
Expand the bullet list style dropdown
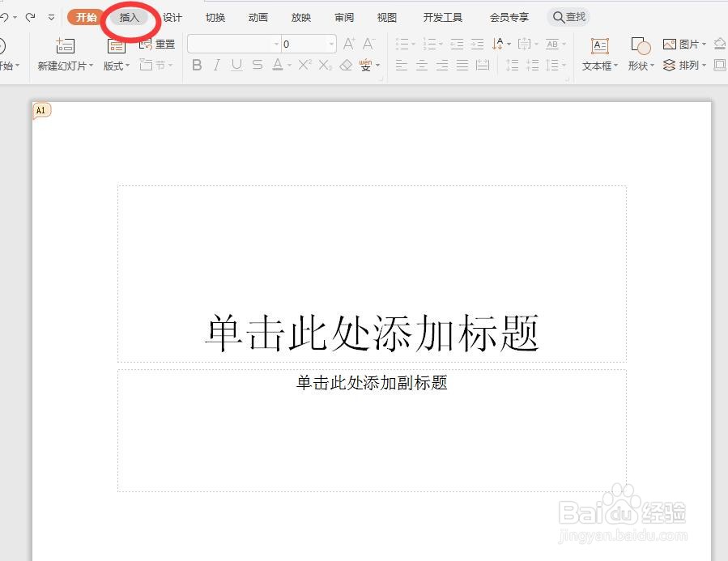click(x=411, y=45)
